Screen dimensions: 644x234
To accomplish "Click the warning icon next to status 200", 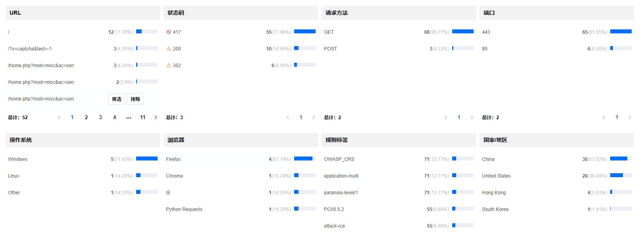I will coord(169,49).
